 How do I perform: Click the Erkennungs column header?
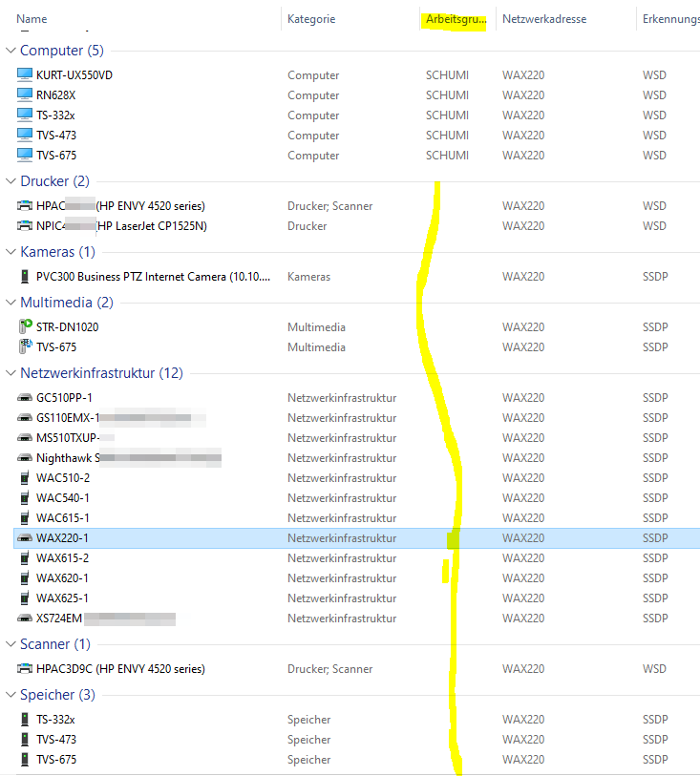click(670, 19)
